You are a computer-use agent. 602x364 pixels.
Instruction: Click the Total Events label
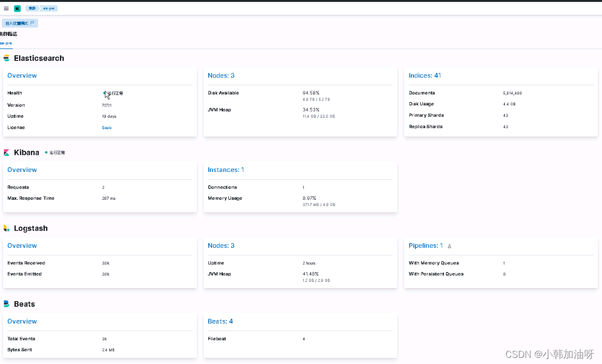pos(21,339)
